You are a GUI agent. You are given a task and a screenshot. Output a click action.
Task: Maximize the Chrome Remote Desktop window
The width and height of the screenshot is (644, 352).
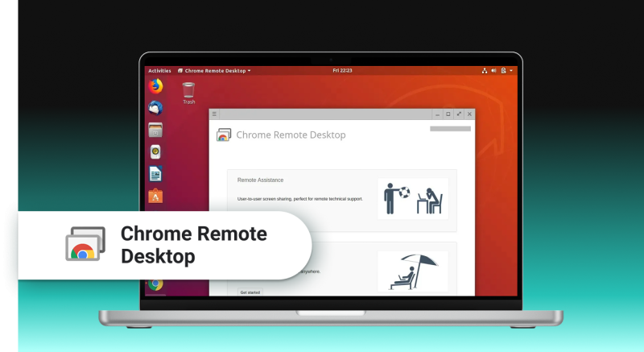[x=448, y=114]
